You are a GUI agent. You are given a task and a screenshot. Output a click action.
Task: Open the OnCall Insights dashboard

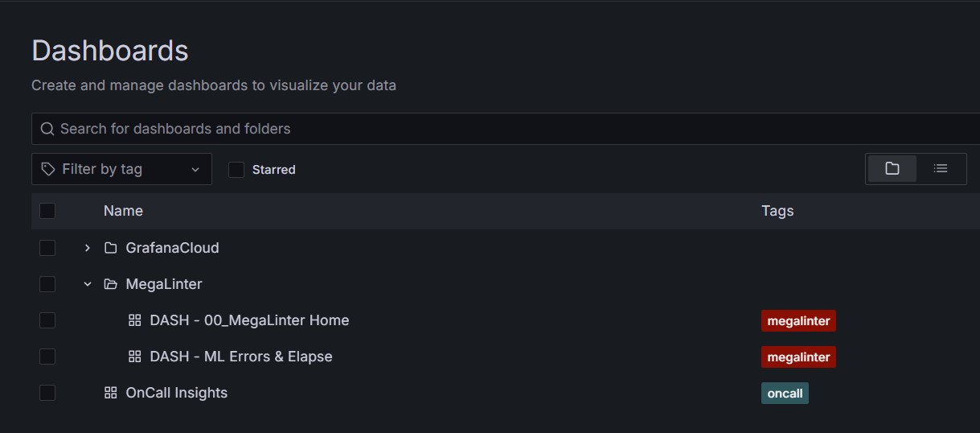click(x=177, y=393)
